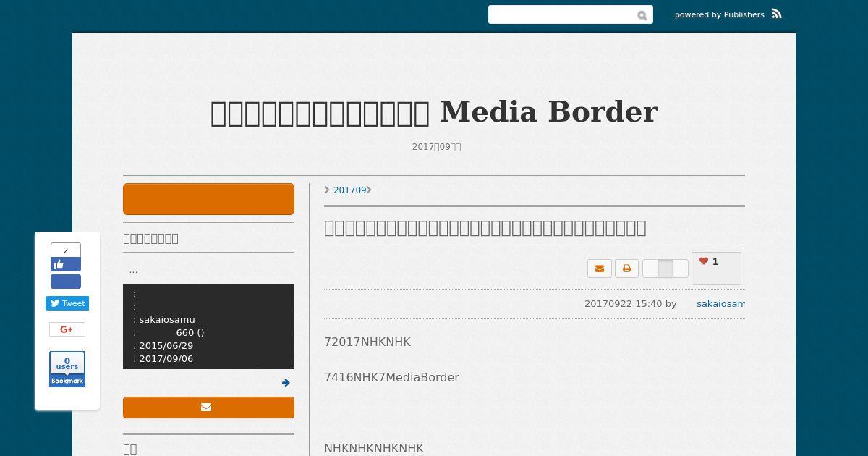Select the left font size segment
This screenshot has height=456, width=868.
pos(650,269)
